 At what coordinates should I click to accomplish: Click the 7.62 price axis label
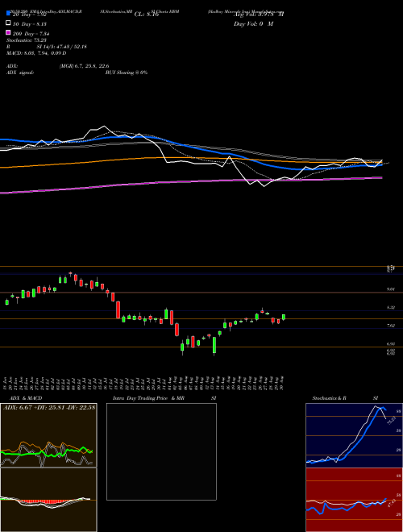coord(391,326)
